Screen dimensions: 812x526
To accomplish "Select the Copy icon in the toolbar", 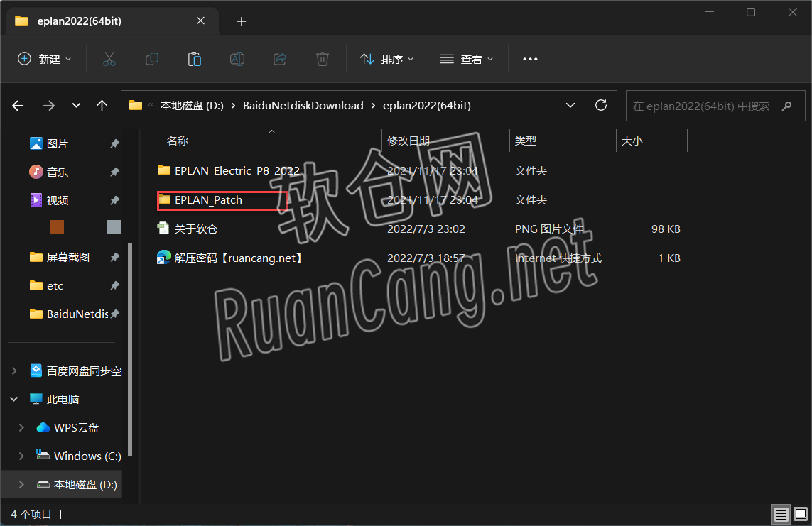I will point(151,59).
